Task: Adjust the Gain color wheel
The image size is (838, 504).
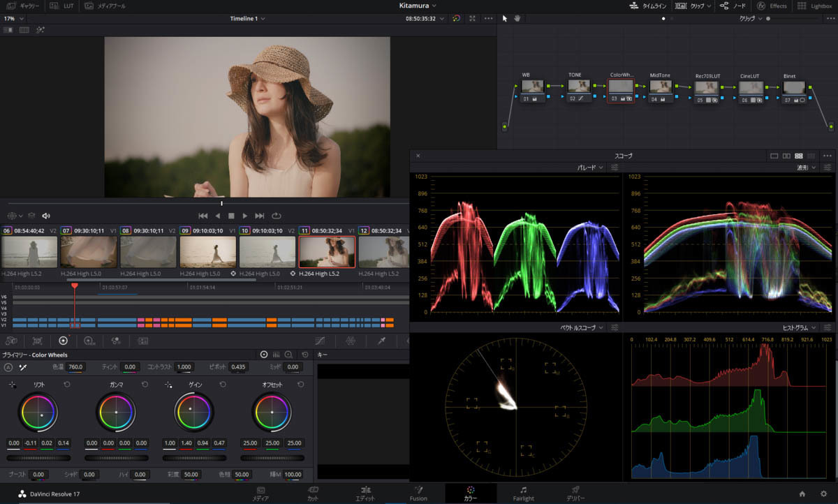Action: (x=193, y=412)
